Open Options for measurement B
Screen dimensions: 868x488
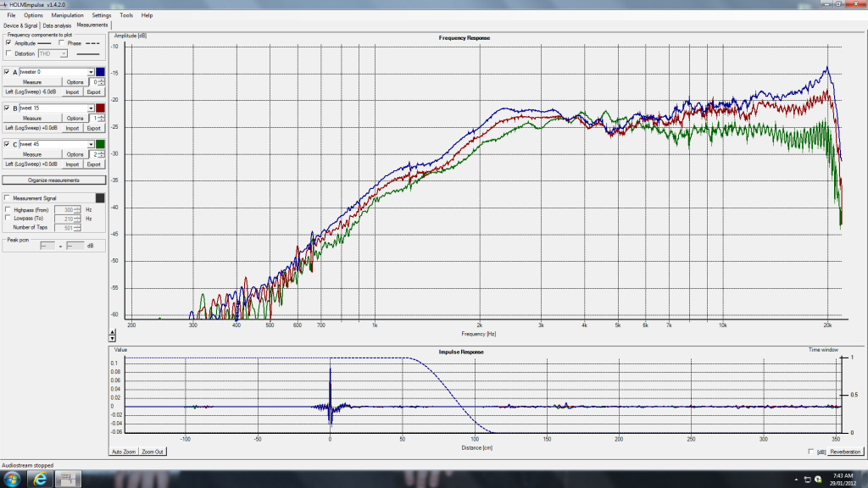[75, 118]
